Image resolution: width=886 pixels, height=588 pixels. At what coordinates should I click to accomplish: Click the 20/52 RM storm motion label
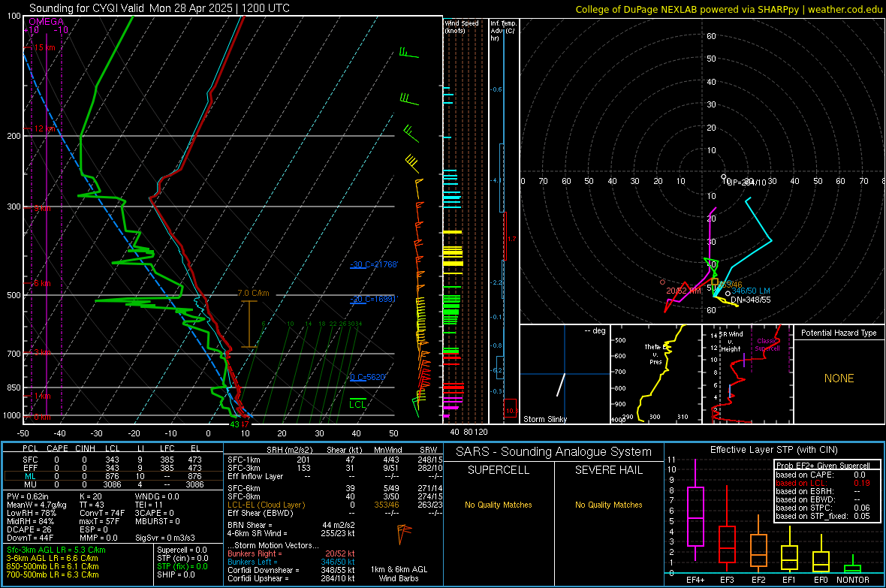[x=683, y=291]
